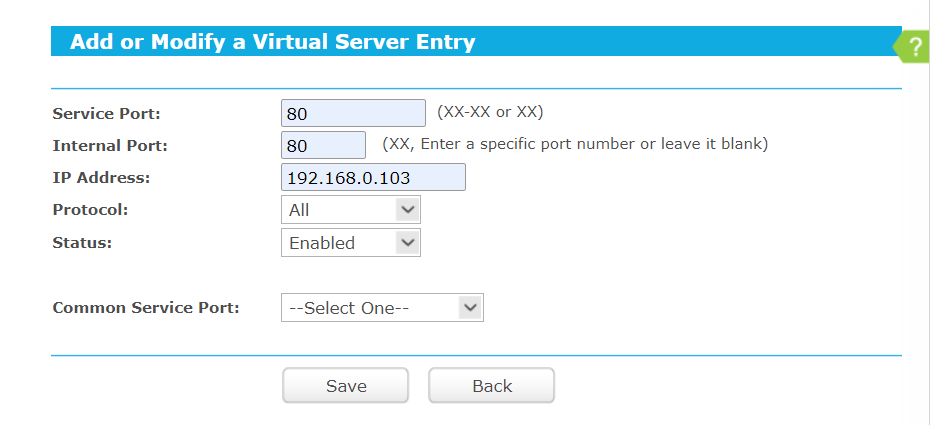The width and height of the screenshot is (930, 425).
Task: Click the Service Port input field
Action: 354,113
